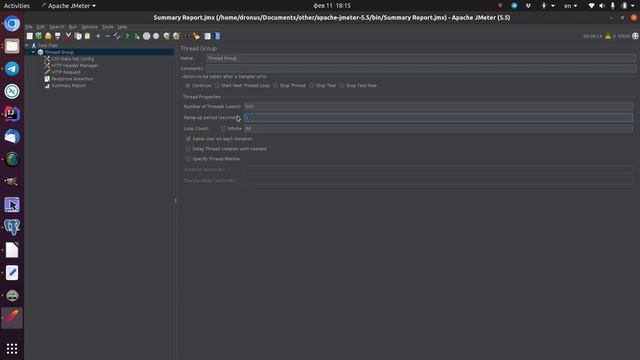Save the test plan via the toolbar
Screen dimensions: 640x360
pyautogui.click(x=58, y=36)
